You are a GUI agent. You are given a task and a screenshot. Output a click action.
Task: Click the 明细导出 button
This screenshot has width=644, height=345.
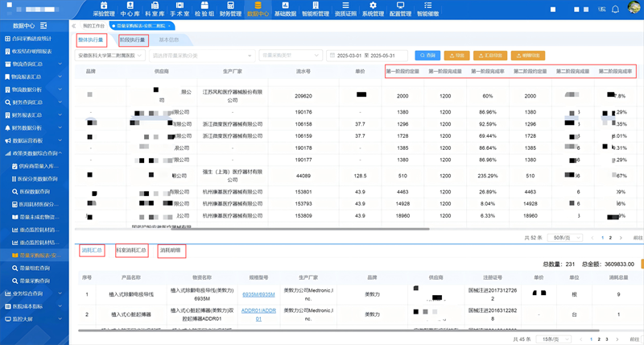click(x=528, y=55)
